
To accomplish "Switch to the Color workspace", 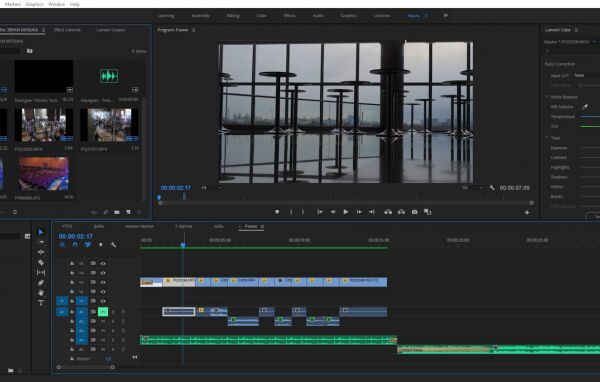I will [x=261, y=16].
